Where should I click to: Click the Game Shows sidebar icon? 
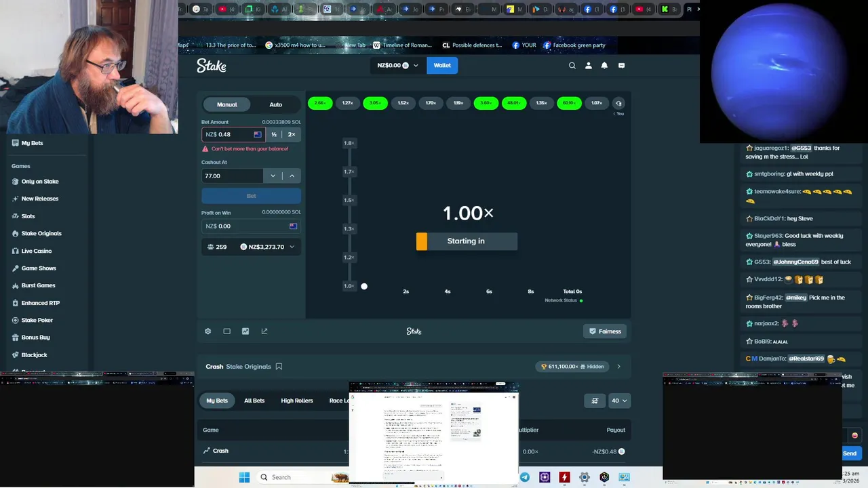(x=15, y=268)
